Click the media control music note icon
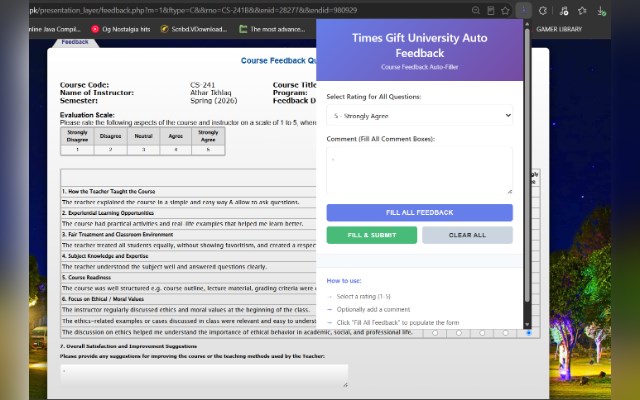The image size is (640, 400). coord(564,11)
